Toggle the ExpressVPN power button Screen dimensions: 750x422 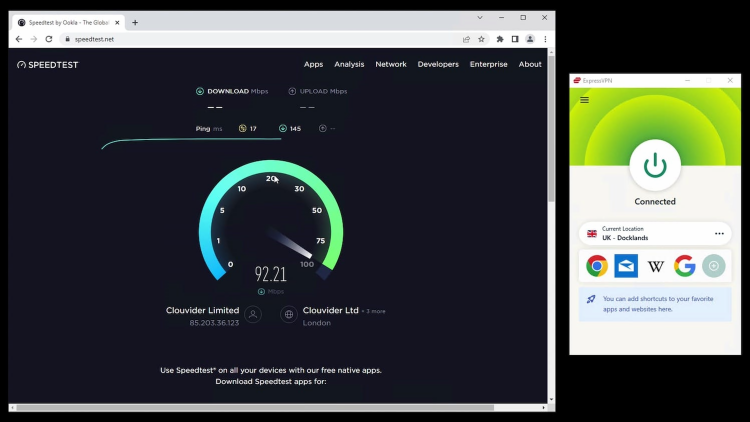655,165
